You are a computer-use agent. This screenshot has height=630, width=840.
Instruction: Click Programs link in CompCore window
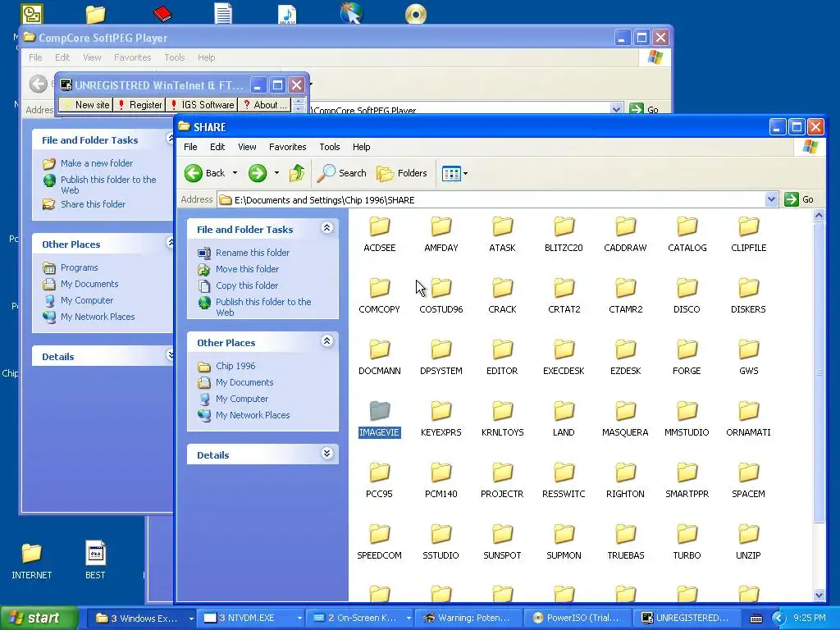click(x=79, y=267)
